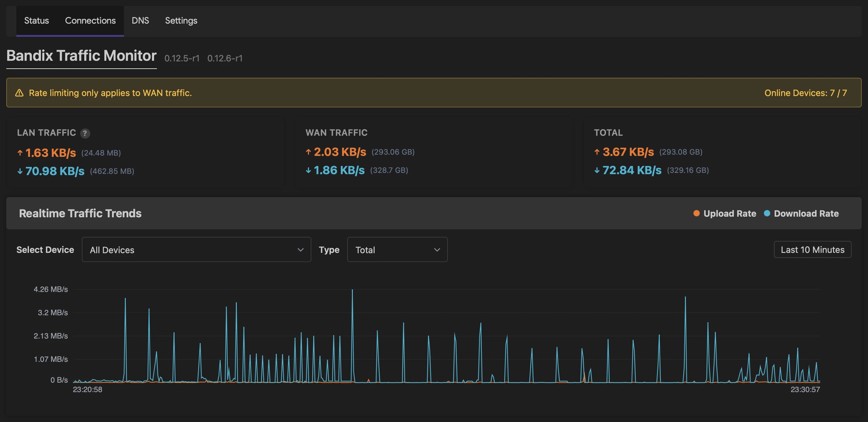
Task: Click the blue Download Rate legend dot
Action: point(767,213)
